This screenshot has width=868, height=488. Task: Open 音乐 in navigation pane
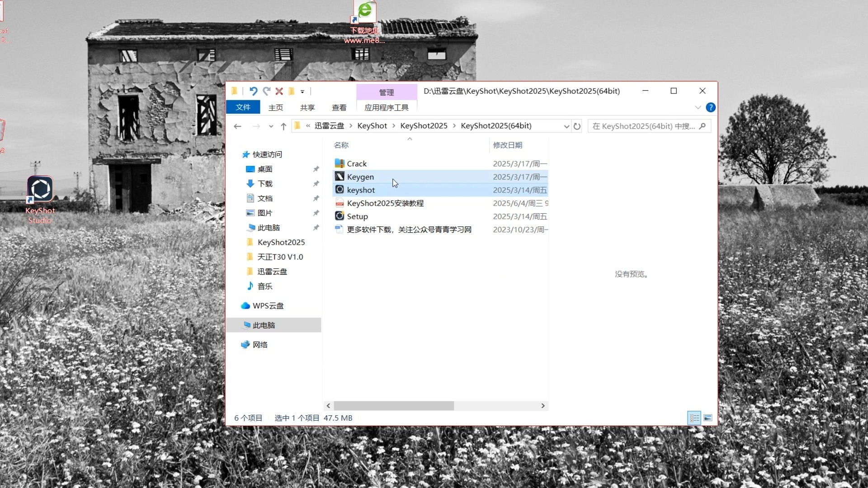coord(265,286)
